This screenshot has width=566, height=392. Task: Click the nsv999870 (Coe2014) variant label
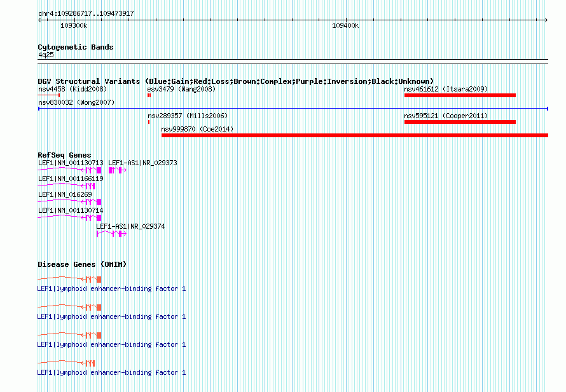click(197, 129)
